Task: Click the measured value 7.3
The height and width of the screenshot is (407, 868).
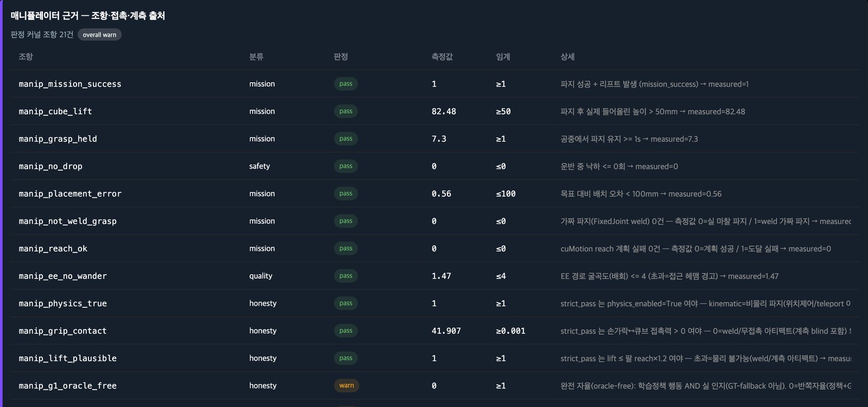Action: pyautogui.click(x=439, y=139)
